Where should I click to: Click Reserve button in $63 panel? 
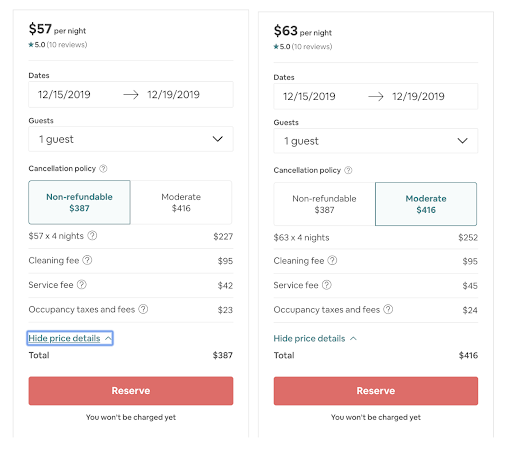[376, 391]
